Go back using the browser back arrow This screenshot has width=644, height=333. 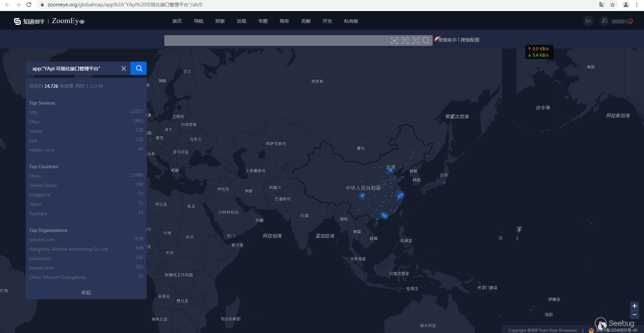coord(7,5)
